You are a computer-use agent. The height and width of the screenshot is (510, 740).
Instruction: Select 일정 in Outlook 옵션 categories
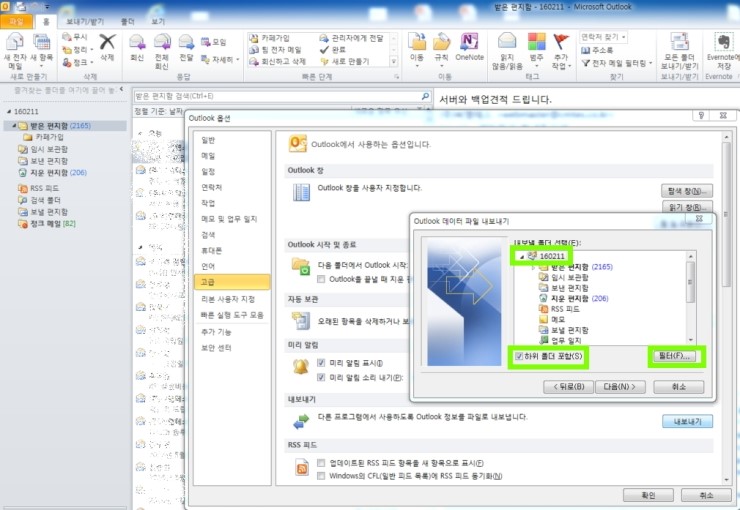pyautogui.click(x=232, y=172)
